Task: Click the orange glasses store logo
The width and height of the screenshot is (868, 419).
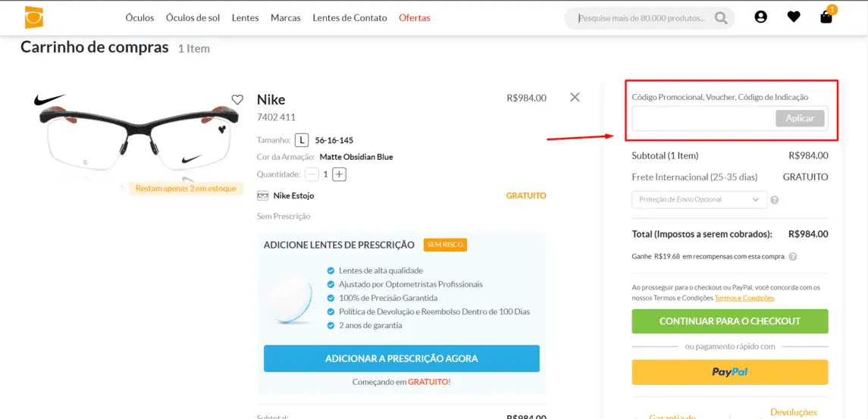Action: (x=34, y=17)
